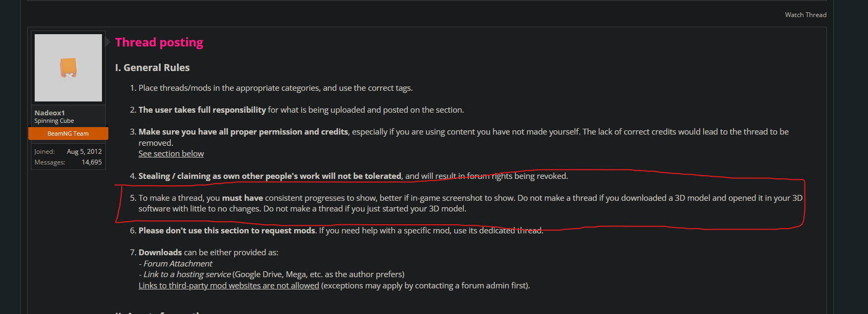The image size is (868, 314).
Task: Click the Spinning Cube user title
Action: (54, 121)
